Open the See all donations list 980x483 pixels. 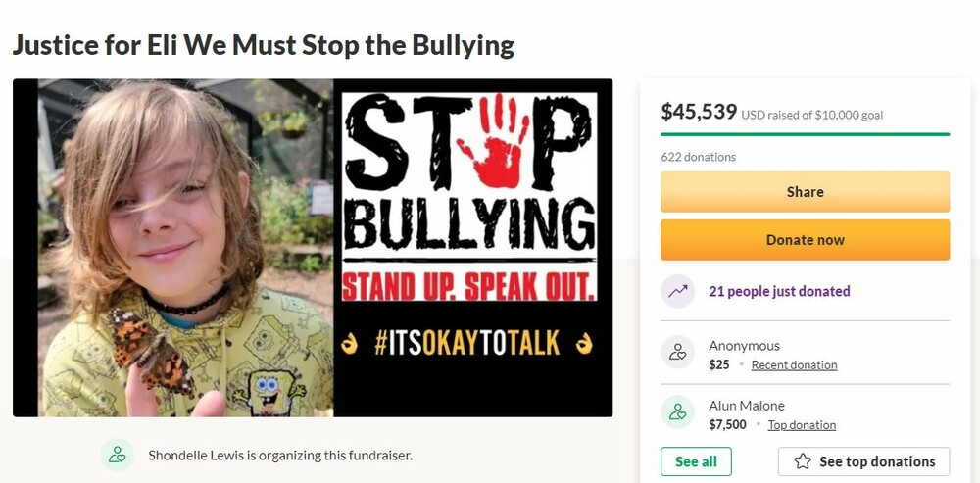pyautogui.click(x=696, y=461)
